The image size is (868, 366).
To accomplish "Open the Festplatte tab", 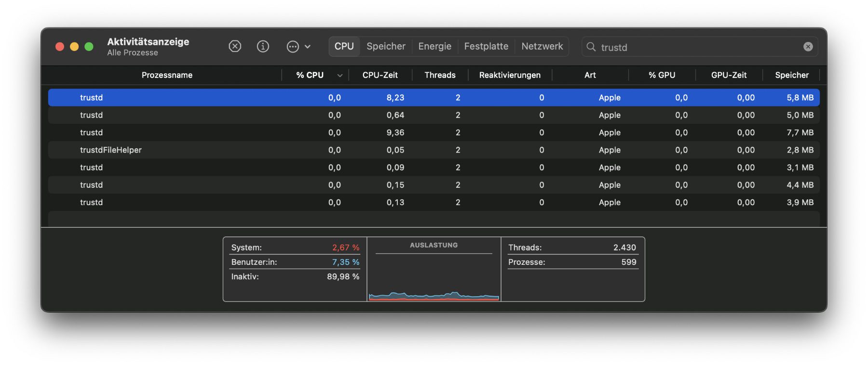I will (486, 47).
